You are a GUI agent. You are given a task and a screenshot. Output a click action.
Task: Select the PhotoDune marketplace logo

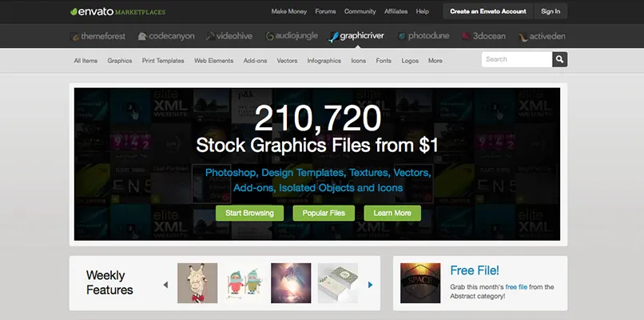click(423, 36)
